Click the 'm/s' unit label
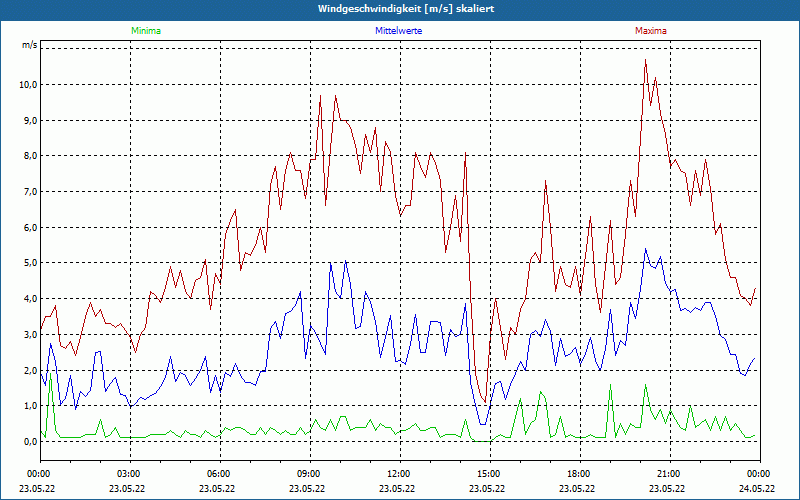This screenshot has height=500, width=800. point(30,45)
